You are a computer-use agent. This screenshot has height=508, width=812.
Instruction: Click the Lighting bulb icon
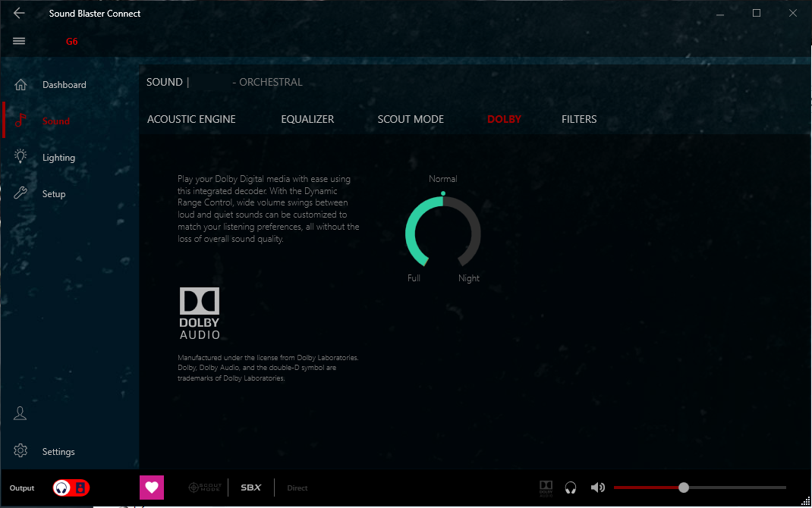[20, 156]
